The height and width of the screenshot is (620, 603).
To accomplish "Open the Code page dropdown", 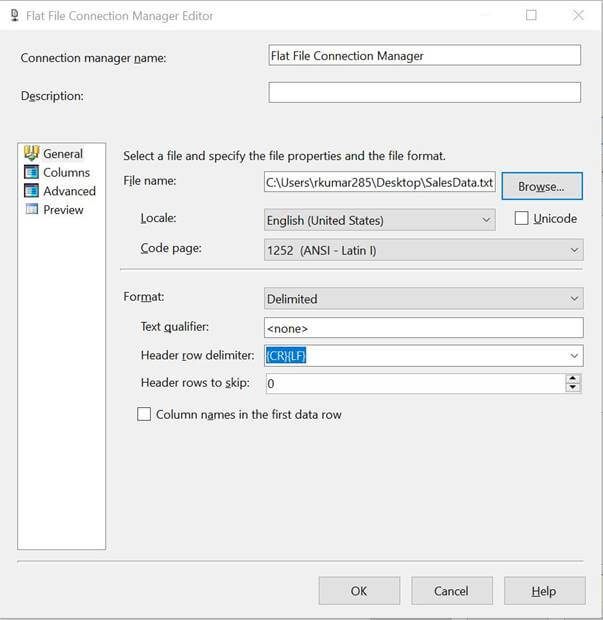I will 423,250.
